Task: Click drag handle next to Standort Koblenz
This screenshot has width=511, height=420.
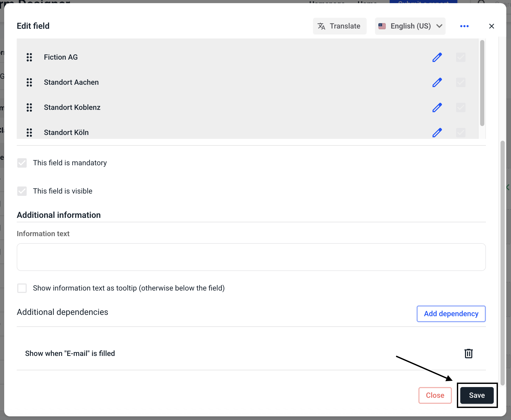Action: (x=29, y=107)
